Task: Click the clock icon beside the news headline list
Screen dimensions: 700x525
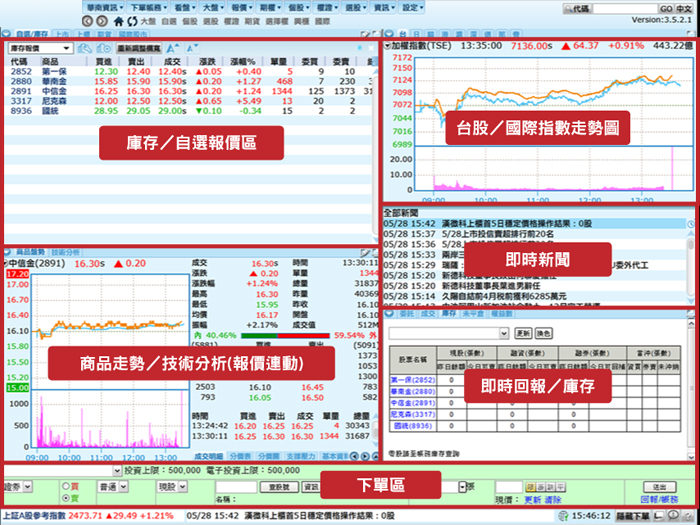Action: pos(691,225)
